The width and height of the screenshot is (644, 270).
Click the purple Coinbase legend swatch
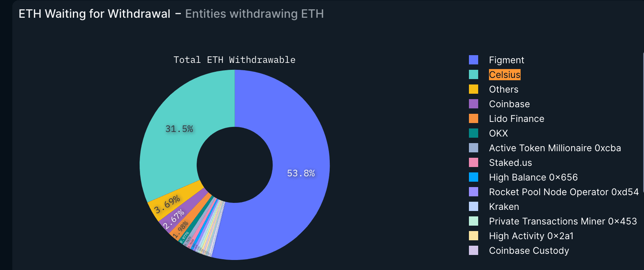474,104
